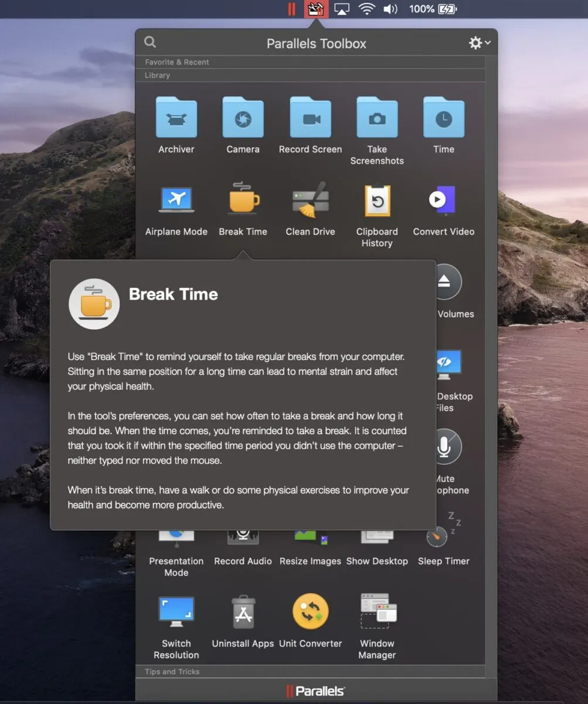Screen dimensions: 588x704
Task: Start the Record Screen tool
Action: [310, 117]
